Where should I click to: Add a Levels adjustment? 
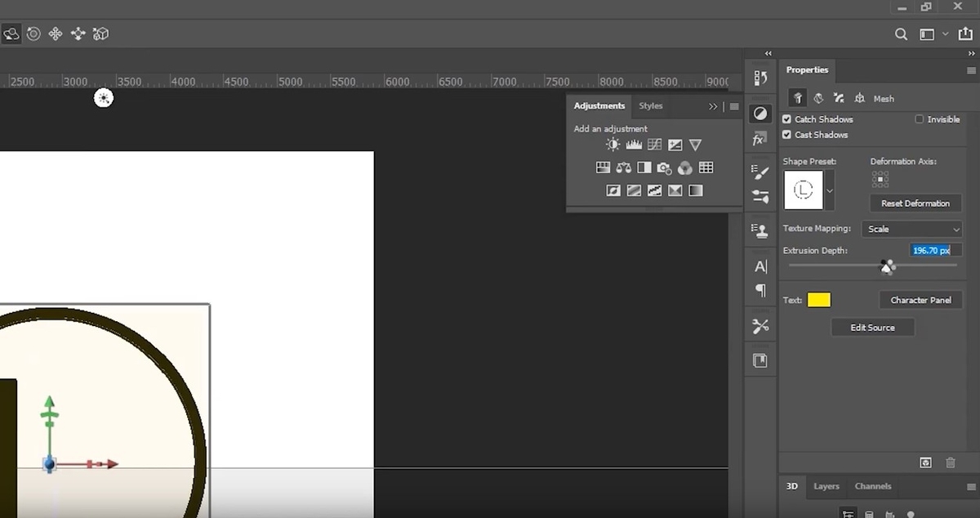pyautogui.click(x=634, y=145)
